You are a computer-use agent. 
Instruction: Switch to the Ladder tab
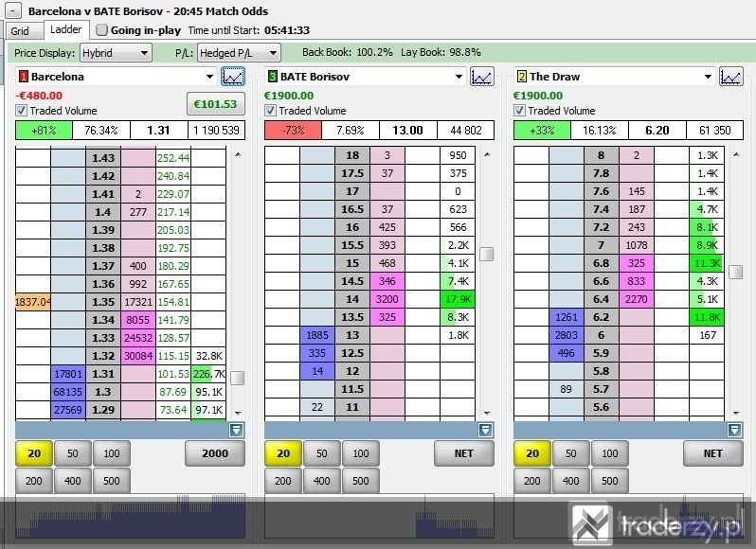point(66,30)
